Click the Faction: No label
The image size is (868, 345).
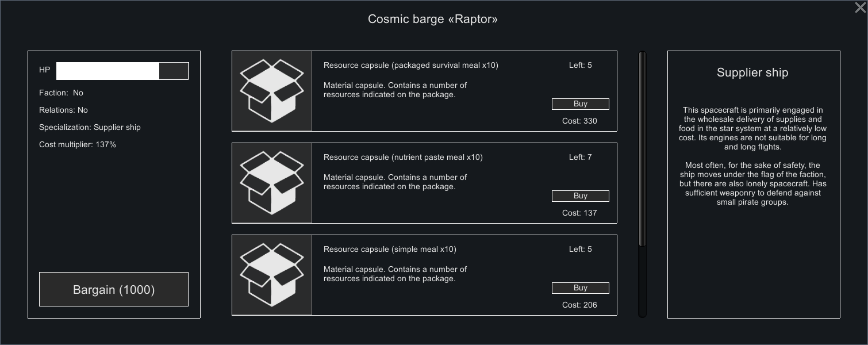61,93
